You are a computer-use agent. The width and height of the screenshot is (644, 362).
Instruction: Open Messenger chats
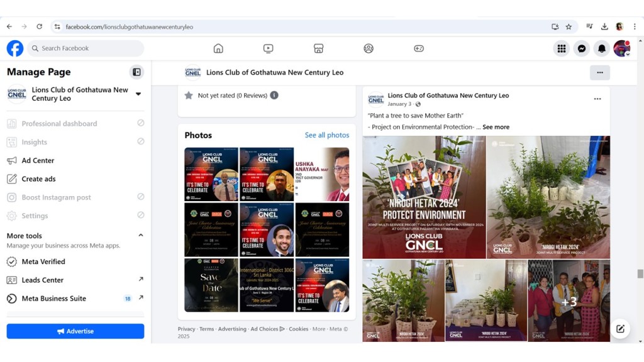click(582, 48)
